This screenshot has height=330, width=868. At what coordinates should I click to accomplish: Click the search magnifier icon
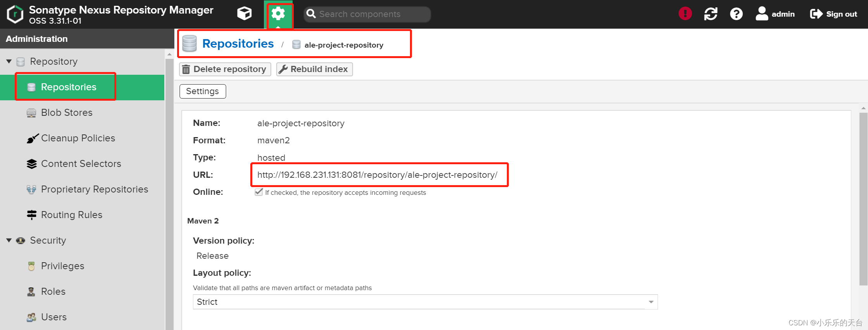point(311,14)
